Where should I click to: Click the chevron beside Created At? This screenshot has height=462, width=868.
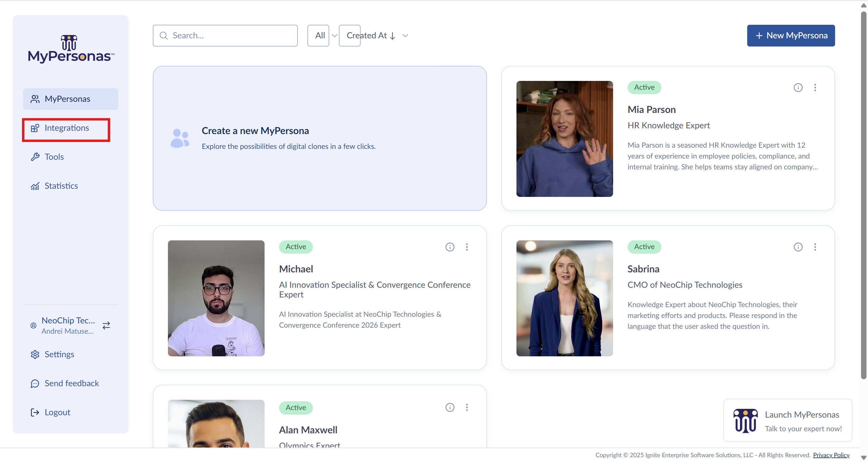(x=405, y=35)
